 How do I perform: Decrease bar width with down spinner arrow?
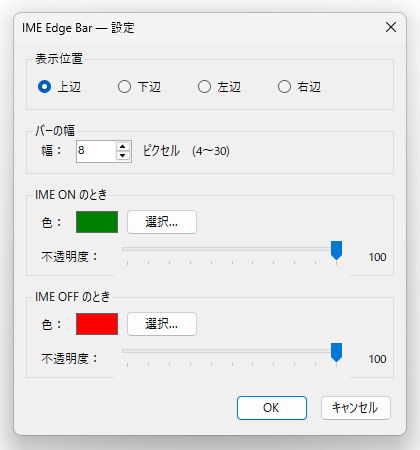coord(123,156)
